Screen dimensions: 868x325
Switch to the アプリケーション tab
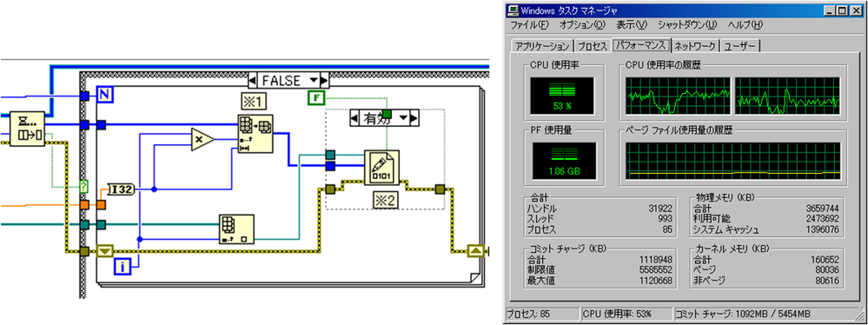coord(542,46)
